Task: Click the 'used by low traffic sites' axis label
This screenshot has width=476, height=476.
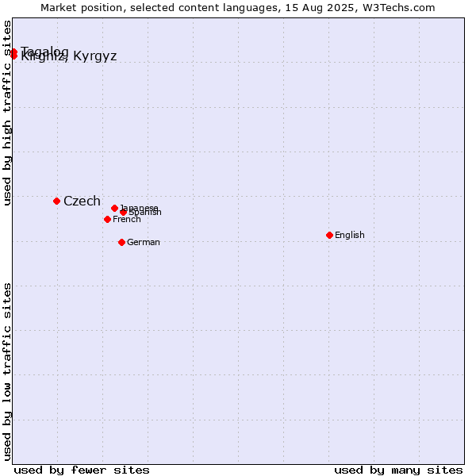Action: (7, 372)
